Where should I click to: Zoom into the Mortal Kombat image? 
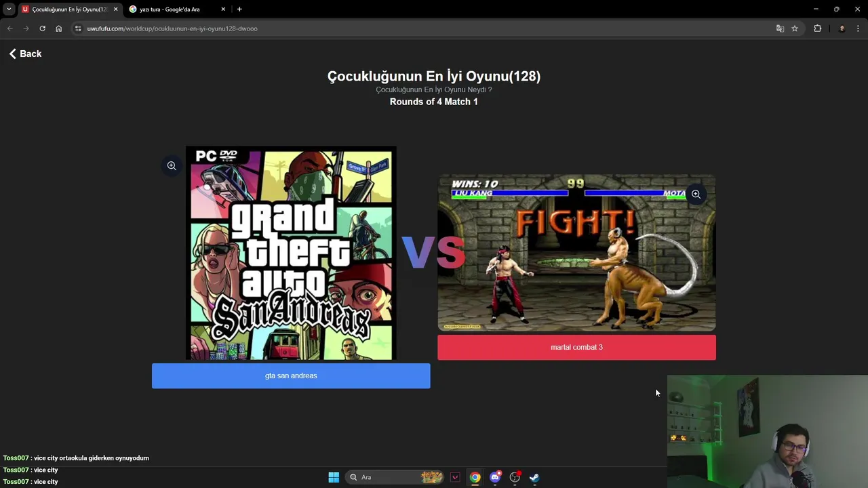[696, 194]
